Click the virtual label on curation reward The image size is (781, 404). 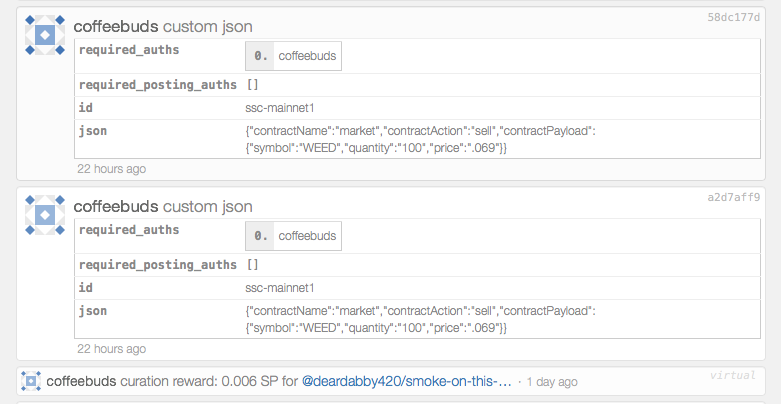(x=733, y=375)
